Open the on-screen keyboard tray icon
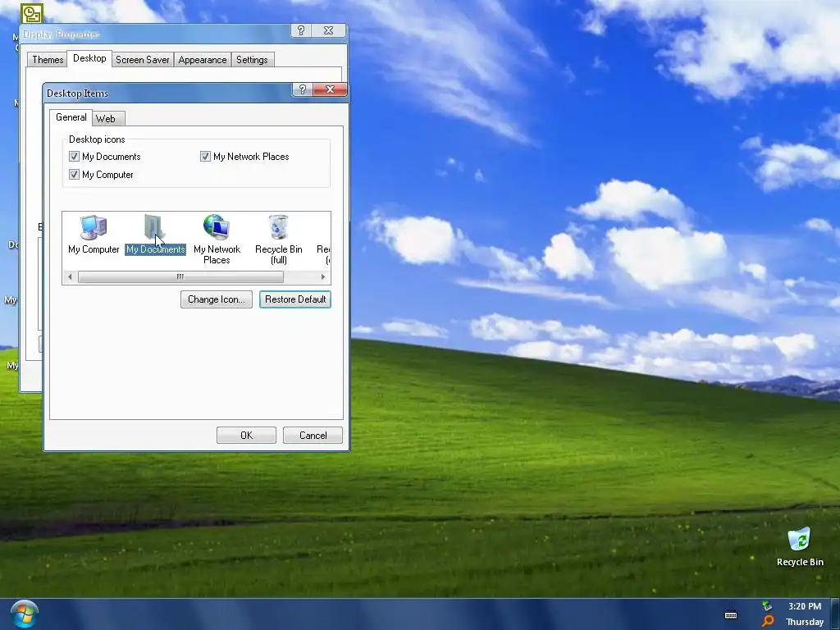Screen dimensions: 840x630 coord(731,614)
